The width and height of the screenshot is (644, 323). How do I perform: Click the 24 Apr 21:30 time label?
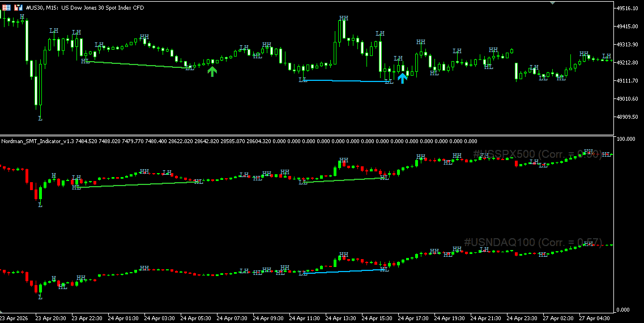click(485, 318)
